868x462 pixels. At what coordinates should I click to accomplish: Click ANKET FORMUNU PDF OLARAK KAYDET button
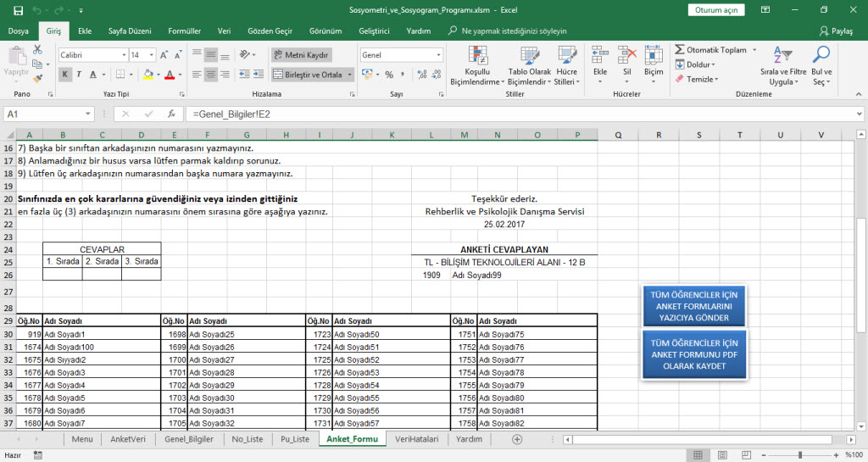click(694, 354)
